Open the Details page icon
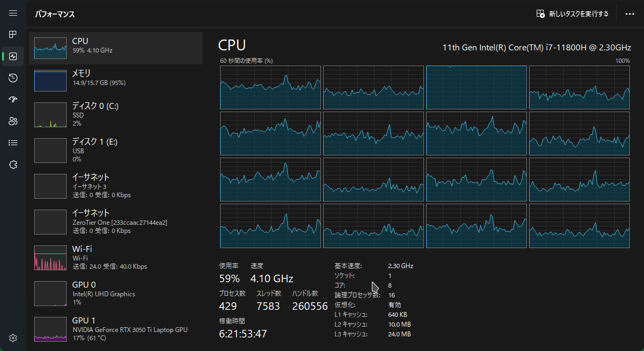The width and height of the screenshot is (644, 351). point(13,143)
